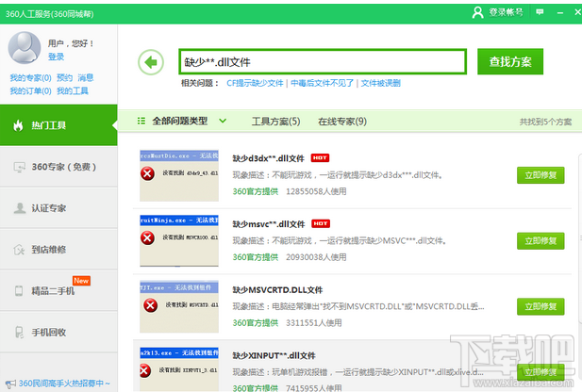
Task: Click the house-wrench icon beside 到店维修
Action: [19, 250]
